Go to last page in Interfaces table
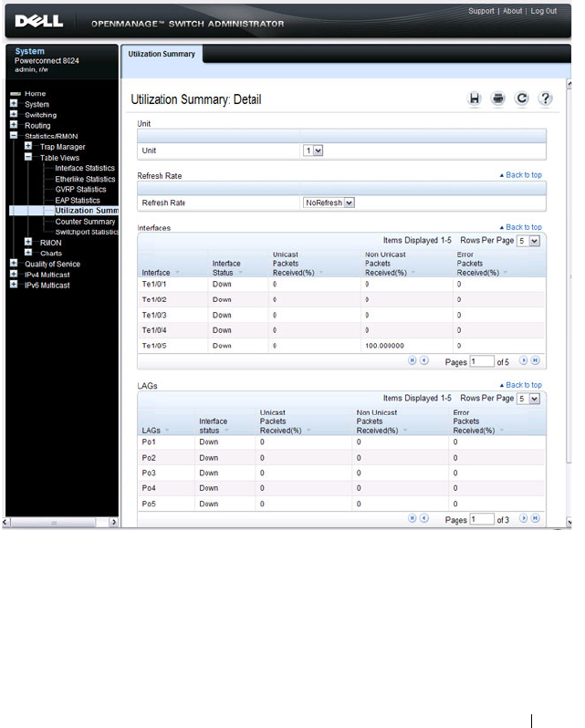Viewport: 585px width, 728px height. (536, 360)
